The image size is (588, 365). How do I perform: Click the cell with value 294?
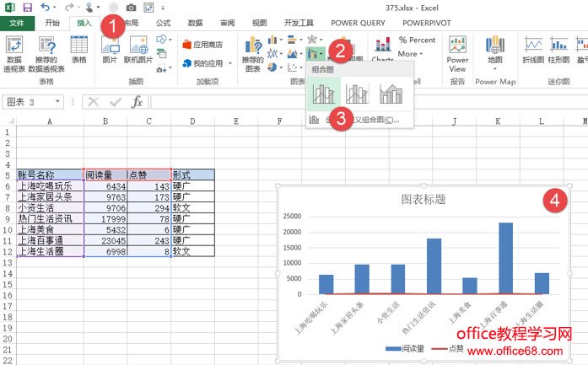click(x=148, y=207)
